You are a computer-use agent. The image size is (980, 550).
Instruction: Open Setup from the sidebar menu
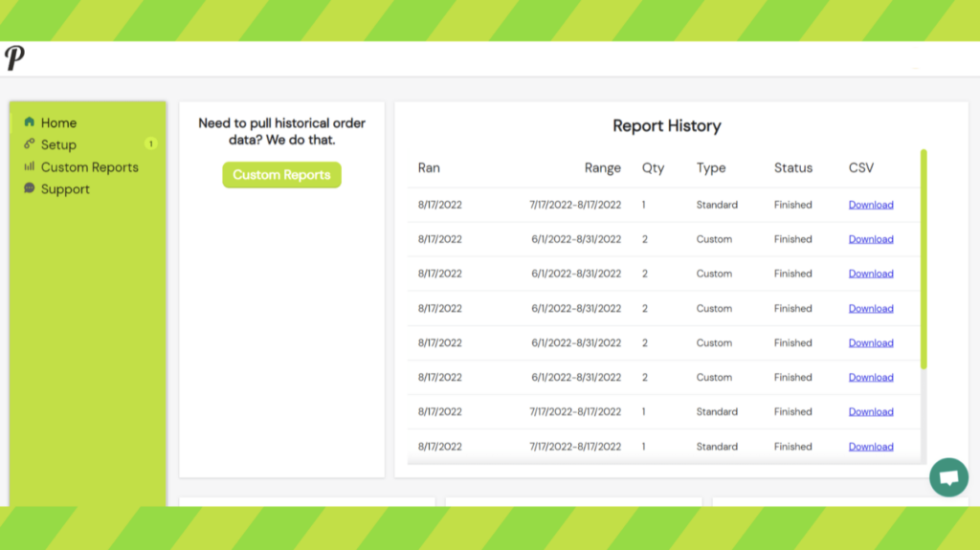click(58, 144)
